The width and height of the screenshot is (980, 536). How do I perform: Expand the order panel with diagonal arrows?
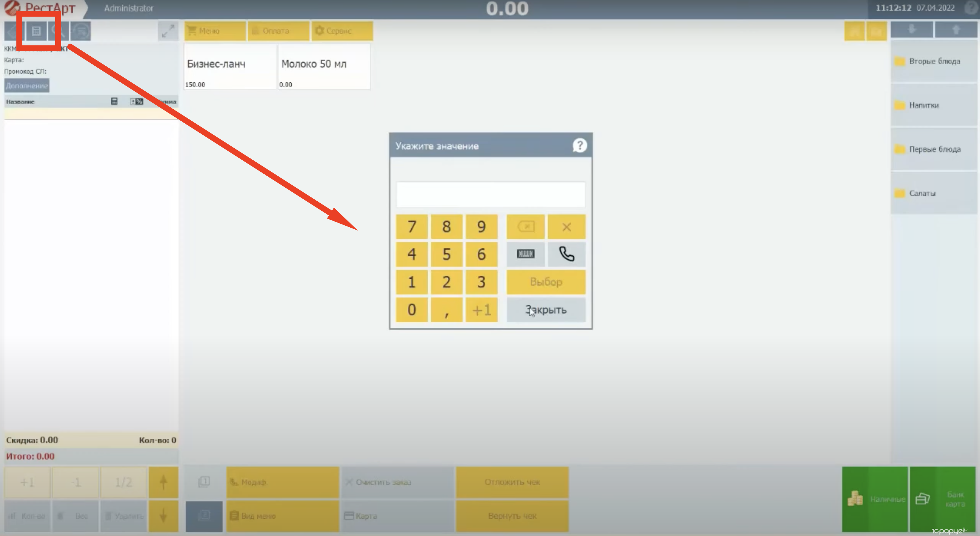pos(168,31)
